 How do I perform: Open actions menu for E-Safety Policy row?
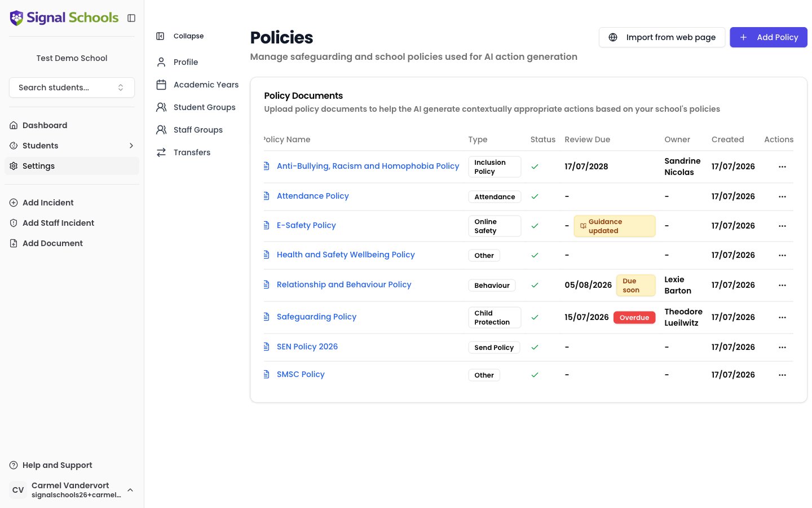pos(782,226)
